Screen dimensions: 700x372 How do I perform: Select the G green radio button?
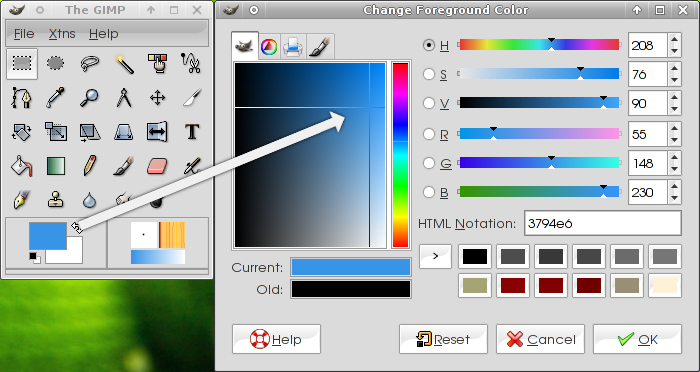point(429,163)
